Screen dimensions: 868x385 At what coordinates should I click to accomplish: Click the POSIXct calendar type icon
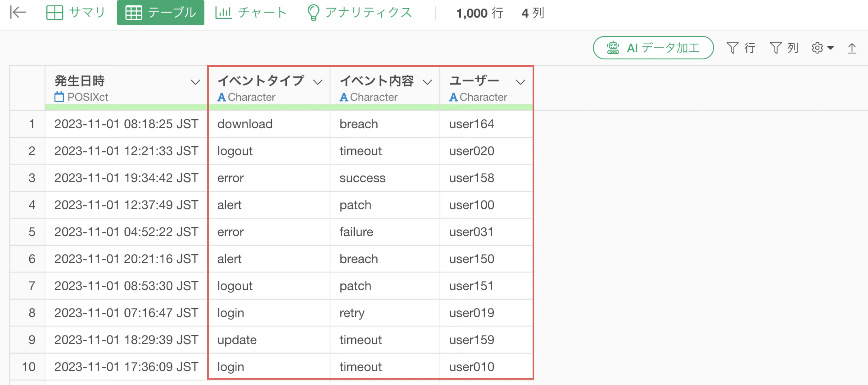pos(59,97)
